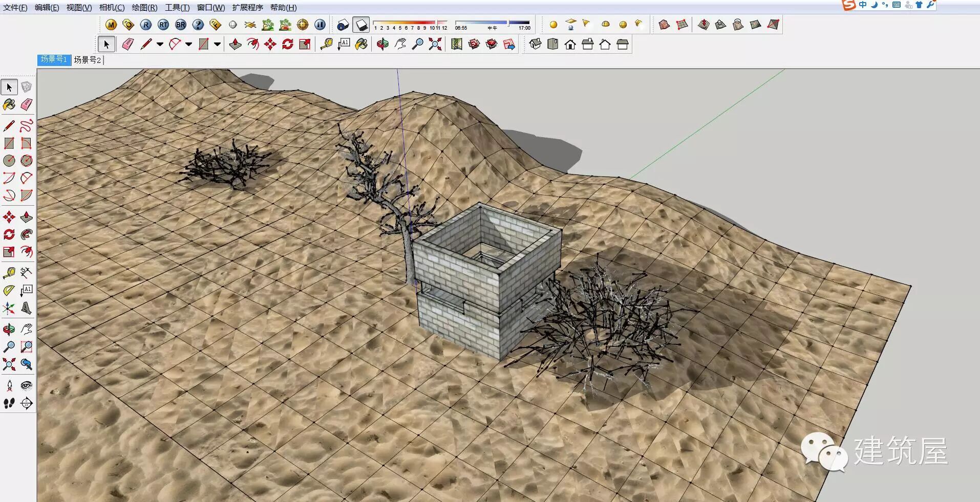Open the 相机(C) menu

tap(112, 8)
